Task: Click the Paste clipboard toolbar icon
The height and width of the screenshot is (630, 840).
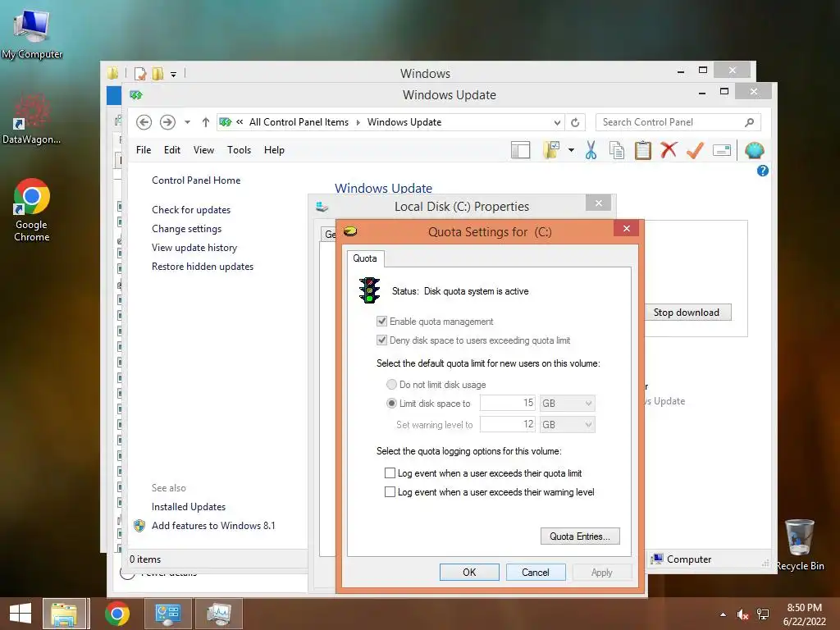Action: [643, 151]
